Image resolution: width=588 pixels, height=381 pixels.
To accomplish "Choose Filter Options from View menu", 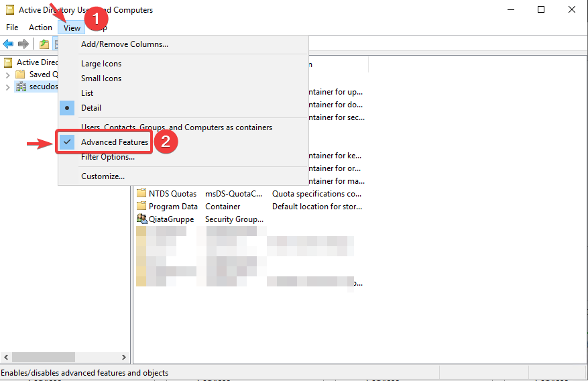I will 107,157.
